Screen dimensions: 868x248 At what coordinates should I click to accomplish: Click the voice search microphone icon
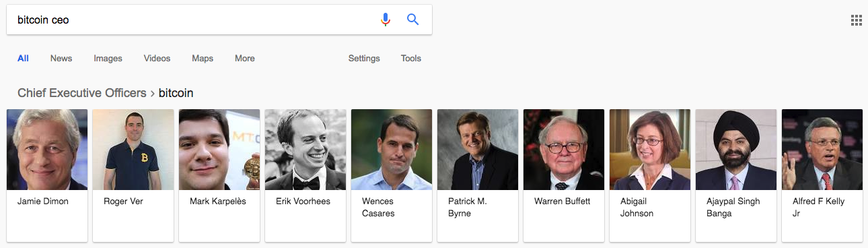pos(386,20)
